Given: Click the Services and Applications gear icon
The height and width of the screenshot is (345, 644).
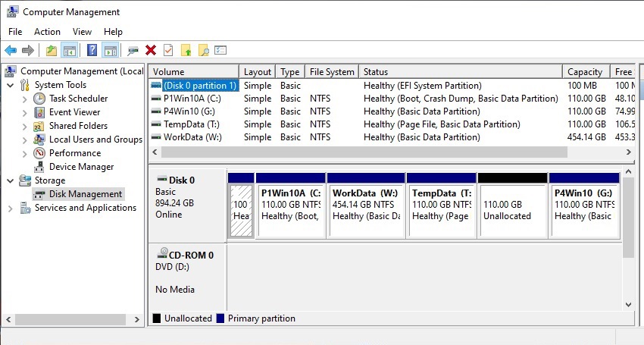Looking at the screenshot, I should [26, 208].
